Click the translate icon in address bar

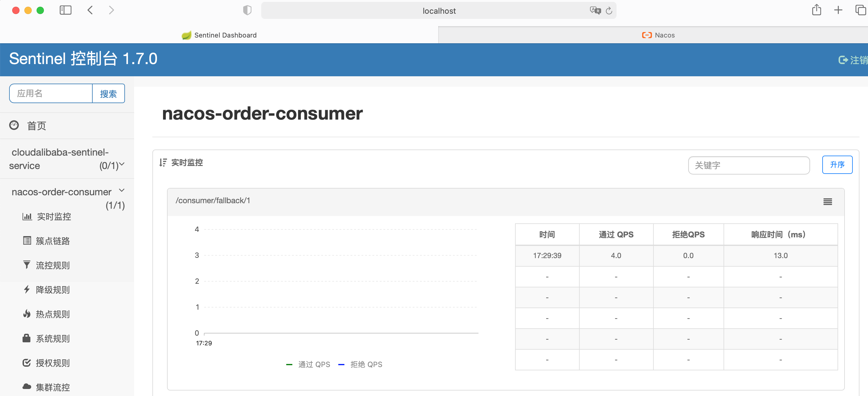click(x=595, y=10)
